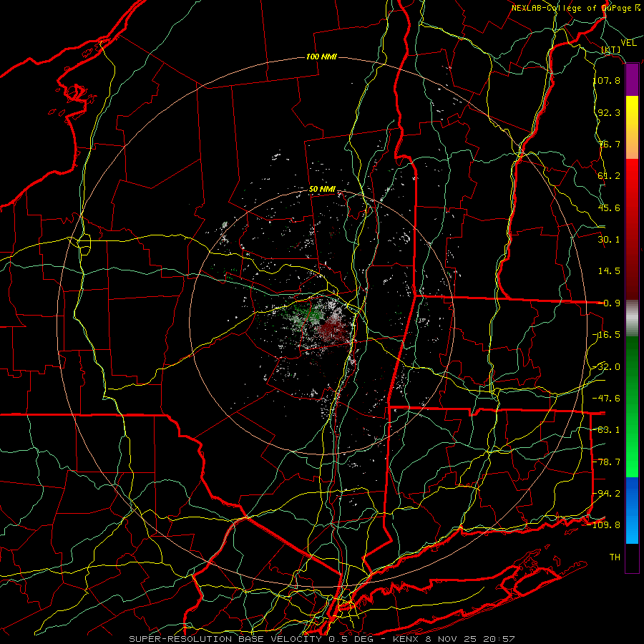Click the purple segment of the color bar
This screenshot has width=644, height=644.
pyautogui.click(x=632, y=80)
